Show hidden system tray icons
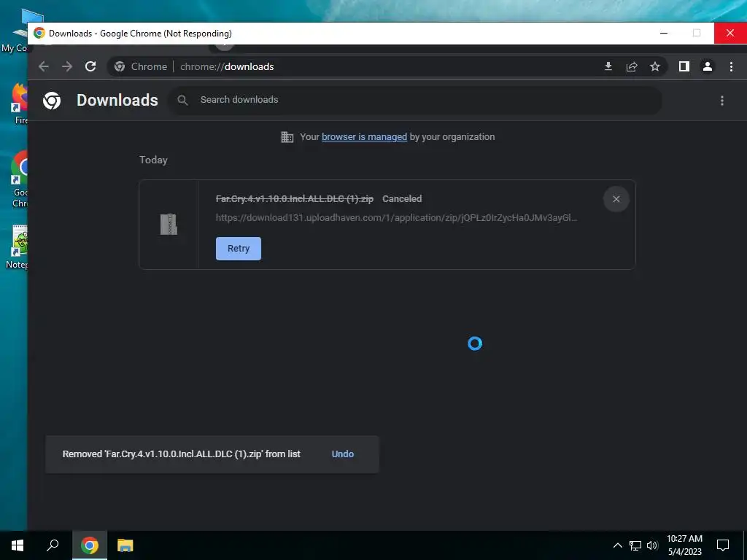This screenshot has width=747, height=560. tap(617, 545)
